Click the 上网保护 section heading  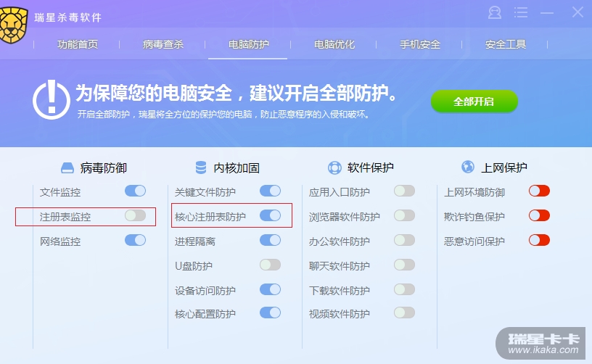click(504, 167)
